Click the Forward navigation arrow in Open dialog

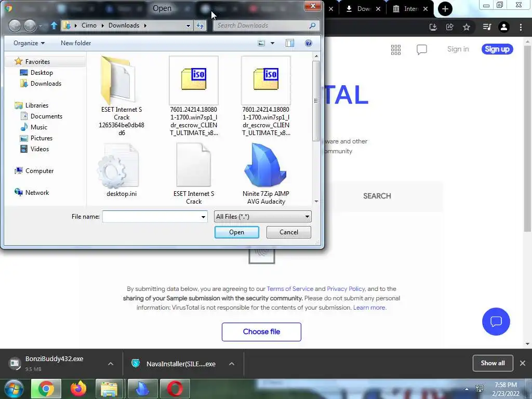[x=30, y=25]
